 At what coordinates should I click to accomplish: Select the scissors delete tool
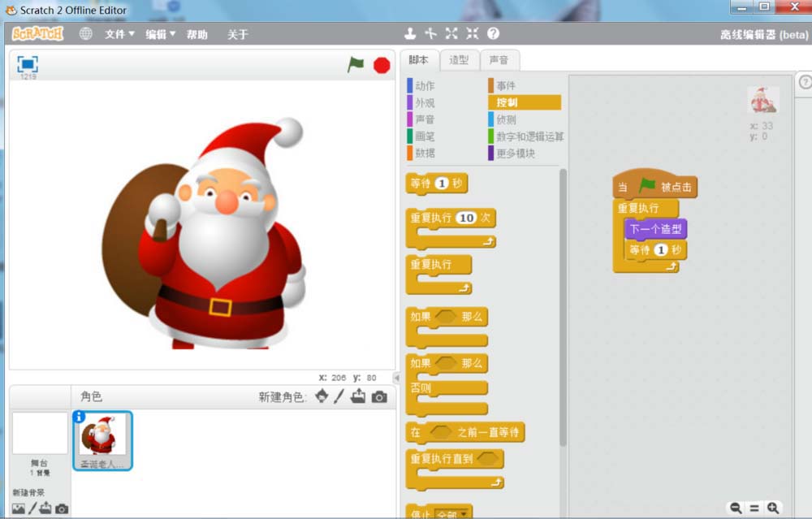[x=430, y=33]
